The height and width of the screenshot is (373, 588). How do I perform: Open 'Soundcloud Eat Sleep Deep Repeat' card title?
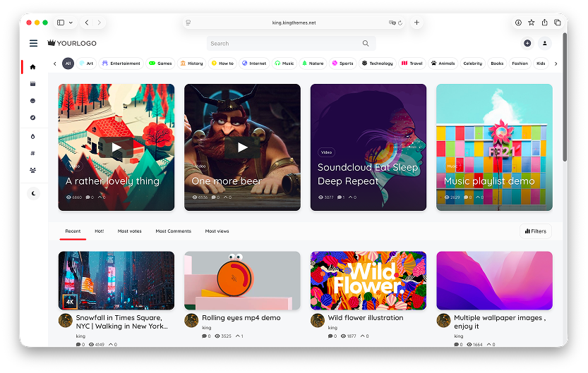[368, 174]
